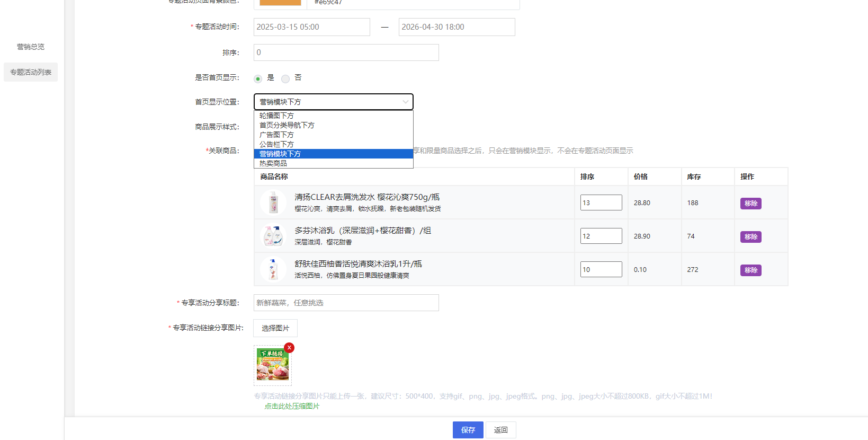
Task: Click the 返回 button
Action: pos(500,430)
